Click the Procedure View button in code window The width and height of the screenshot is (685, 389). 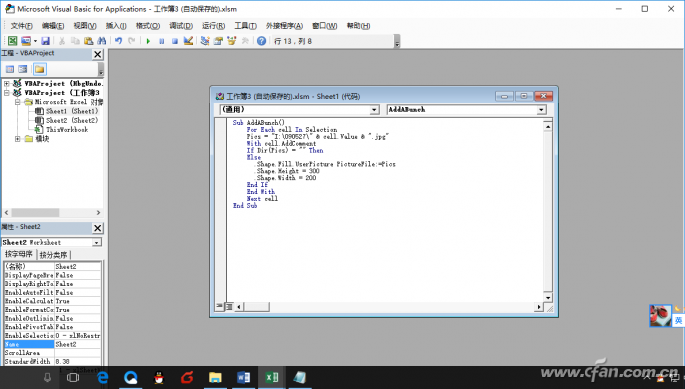coord(220,306)
